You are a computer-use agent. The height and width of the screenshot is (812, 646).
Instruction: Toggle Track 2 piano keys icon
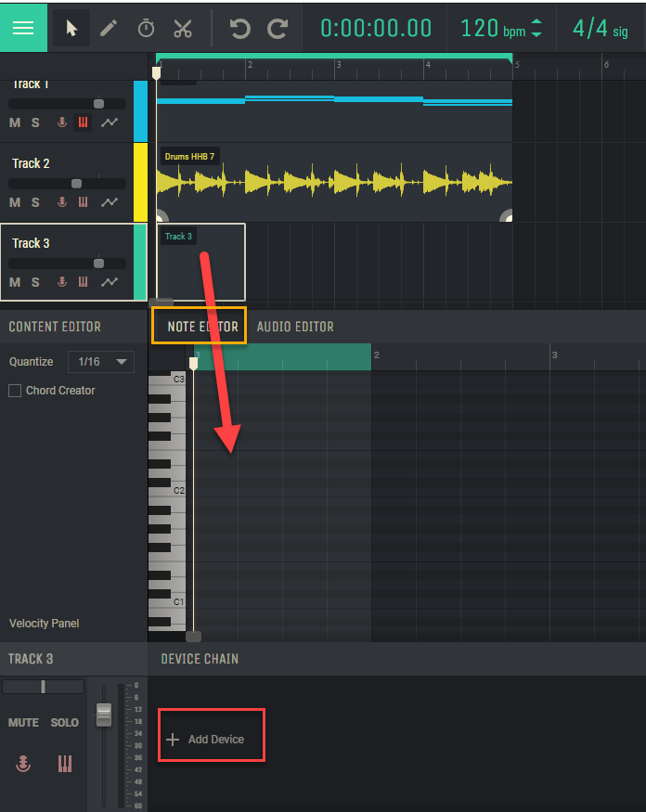(83, 202)
